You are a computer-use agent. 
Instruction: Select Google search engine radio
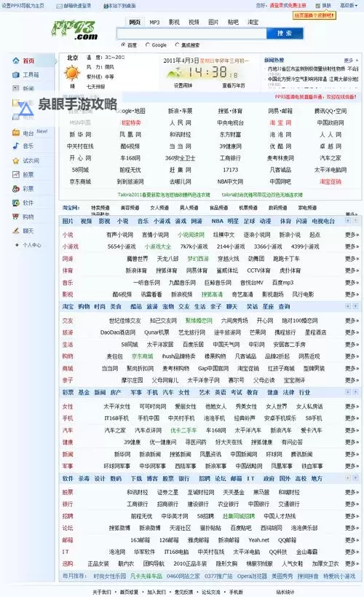(148, 44)
